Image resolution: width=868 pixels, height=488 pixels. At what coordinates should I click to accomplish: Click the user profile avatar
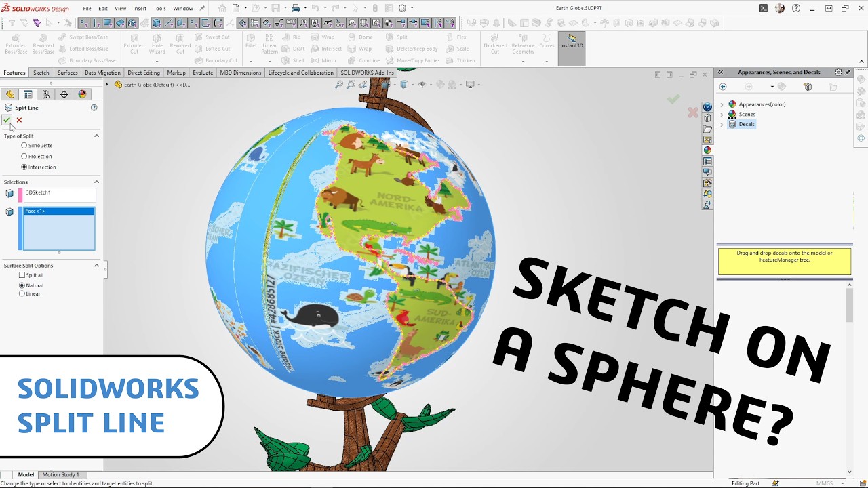coord(780,8)
